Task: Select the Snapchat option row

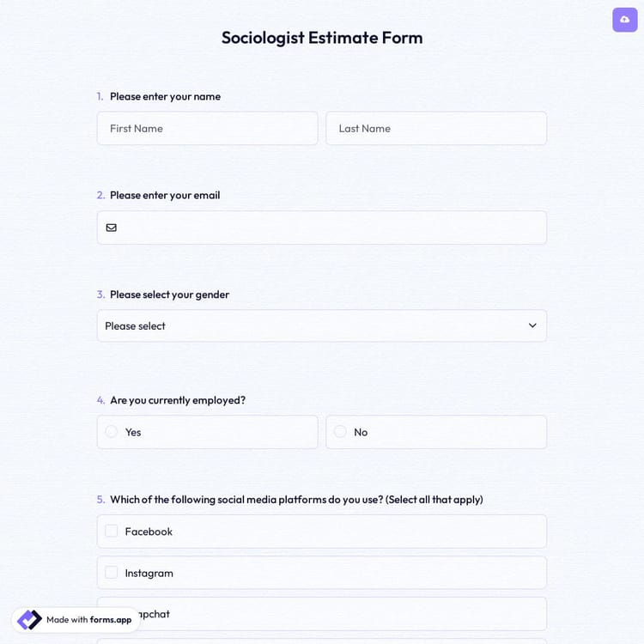Action: [x=343, y=613]
